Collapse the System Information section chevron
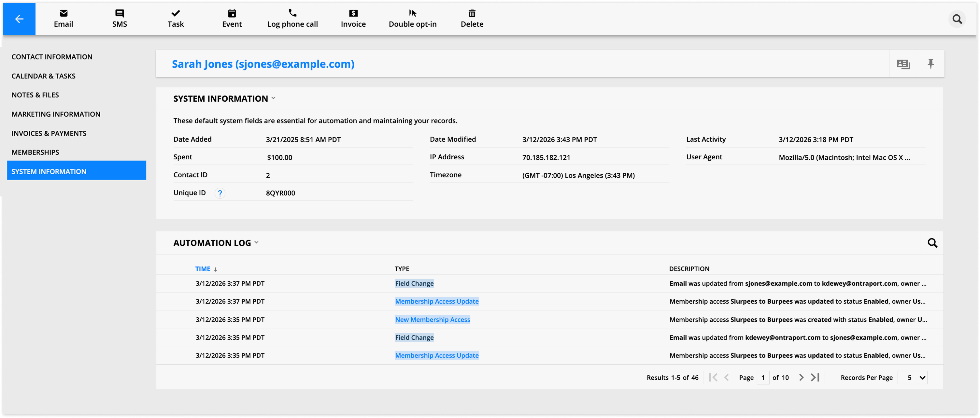 pyautogui.click(x=274, y=98)
